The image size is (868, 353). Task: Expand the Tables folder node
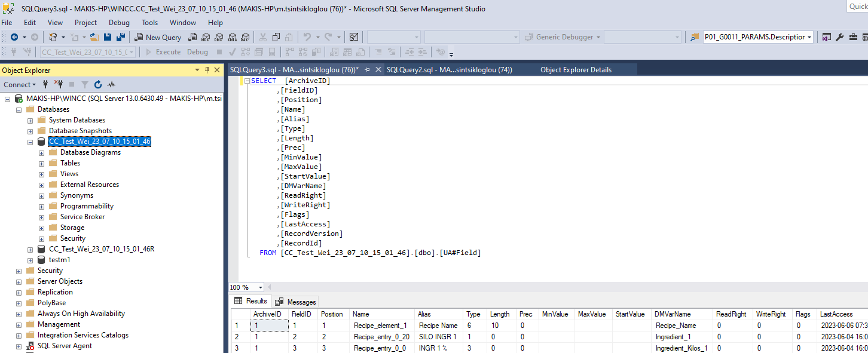[42, 163]
